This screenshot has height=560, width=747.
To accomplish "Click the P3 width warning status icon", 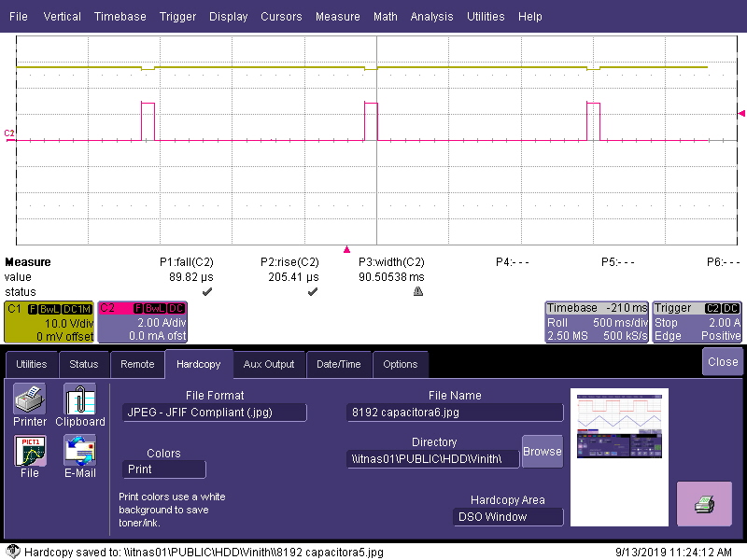I will (x=418, y=291).
